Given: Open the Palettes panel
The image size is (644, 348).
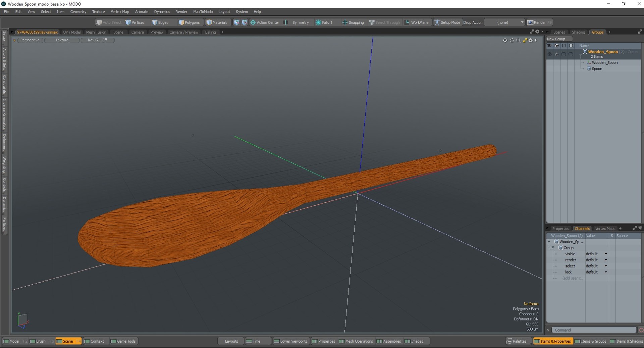Looking at the screenshot, I should click(517, 341).
